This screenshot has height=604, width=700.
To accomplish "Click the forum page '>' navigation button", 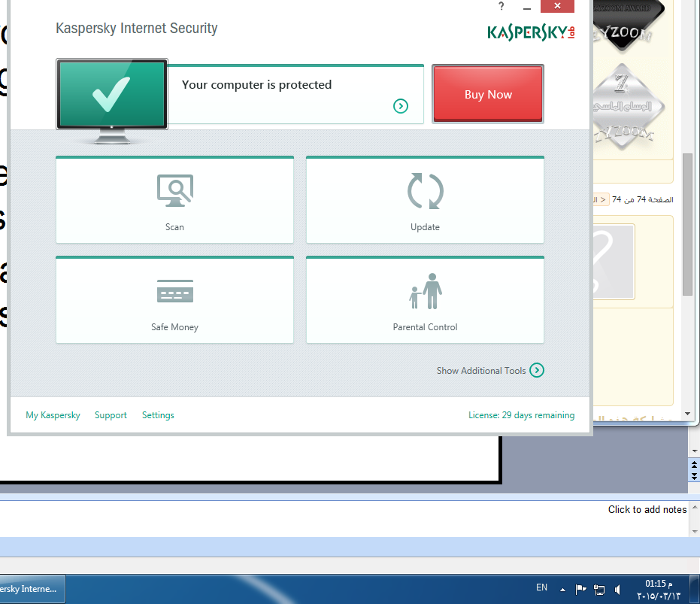I will tap(601, 199).
